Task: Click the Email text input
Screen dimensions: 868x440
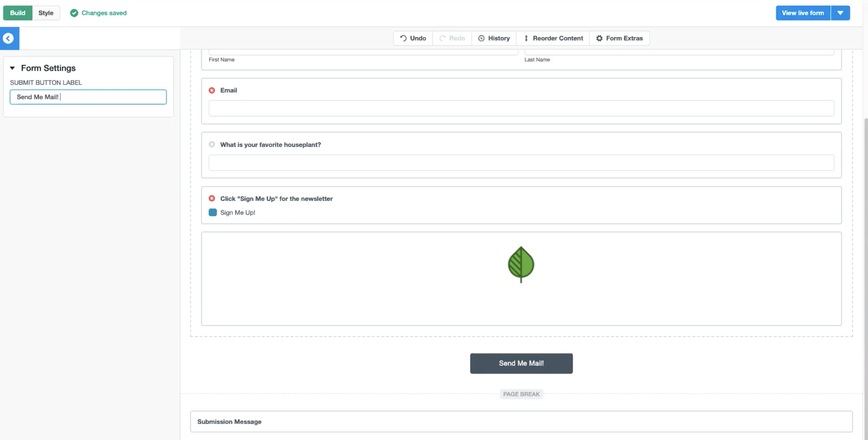Action: pyautogui.click(x=521, y=108)
